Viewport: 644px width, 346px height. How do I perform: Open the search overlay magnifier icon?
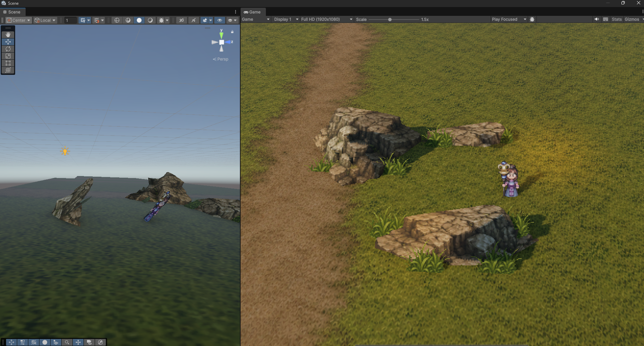(x=67, y=342)
